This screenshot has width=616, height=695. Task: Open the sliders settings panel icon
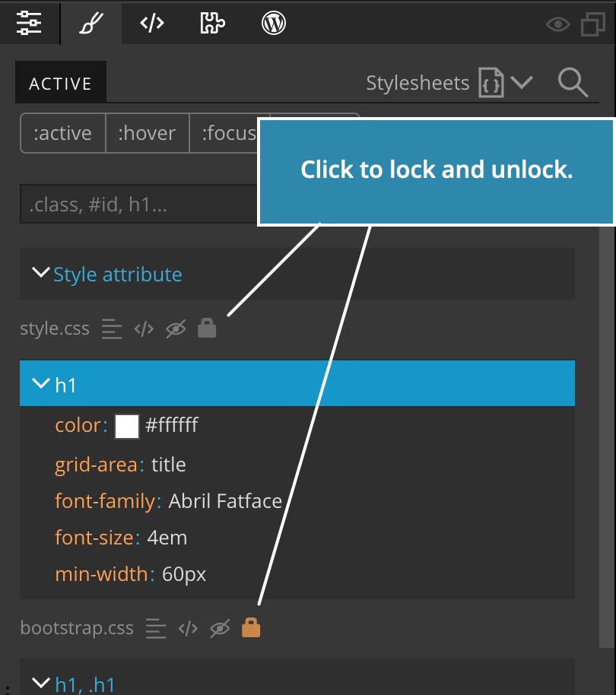pyautogui.click(x=29, y=23)
